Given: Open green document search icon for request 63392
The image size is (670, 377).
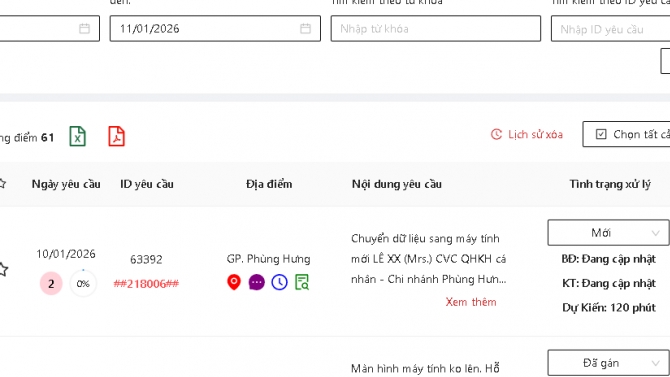Looking at the screenshot, I should pos(302,283).
